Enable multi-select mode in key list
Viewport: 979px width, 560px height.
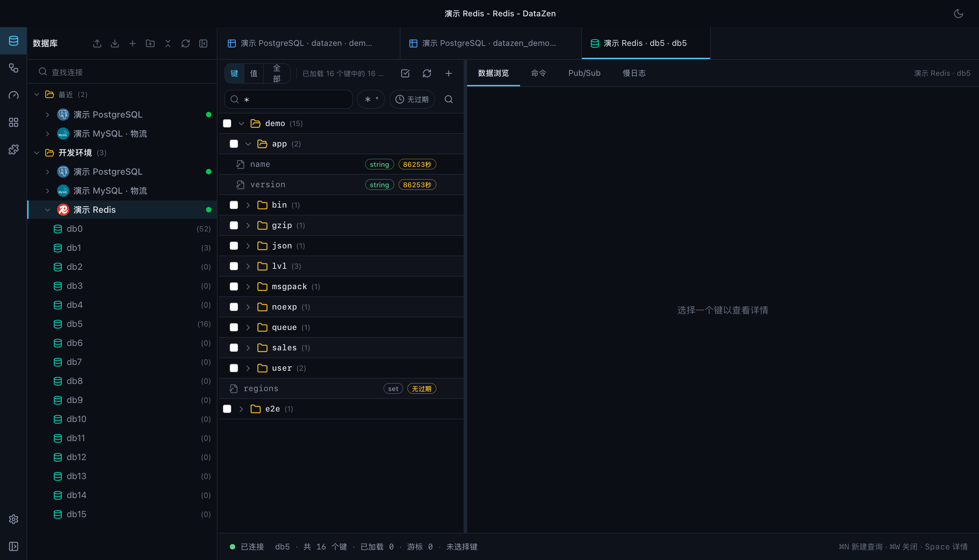406,73
